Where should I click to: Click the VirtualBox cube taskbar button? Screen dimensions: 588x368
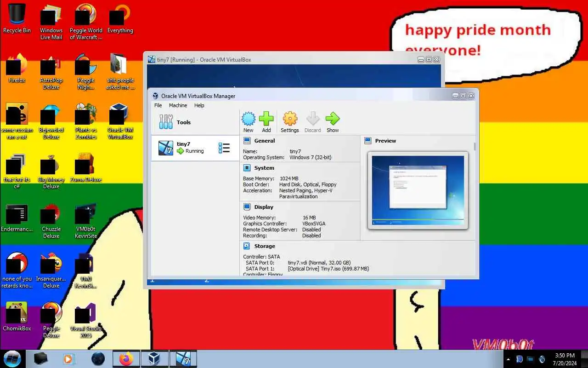click(x=154, y=359)
